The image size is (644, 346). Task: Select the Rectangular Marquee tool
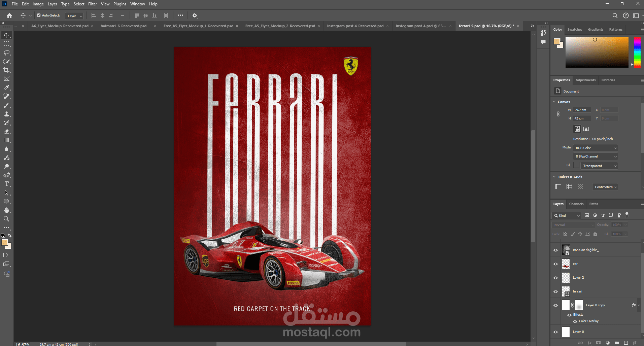pyautogui.click(x=6, y=44)
